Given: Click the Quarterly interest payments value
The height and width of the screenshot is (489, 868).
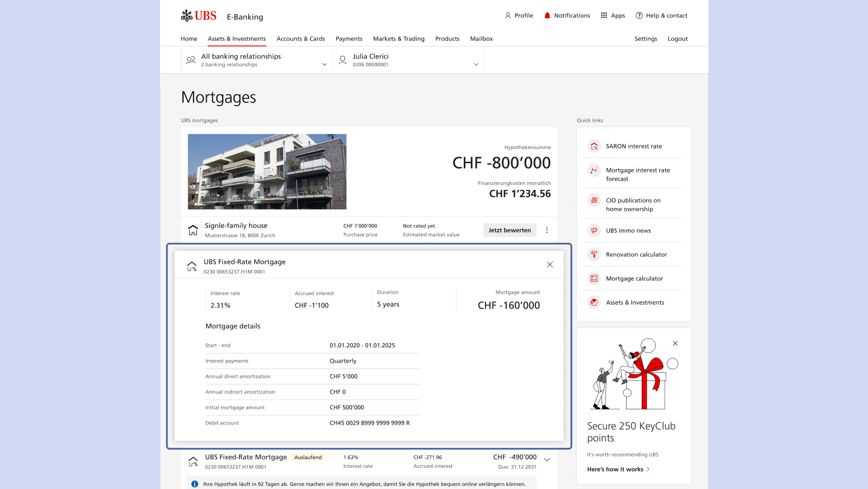Looking at the screenshot, I should click(343, 361).
